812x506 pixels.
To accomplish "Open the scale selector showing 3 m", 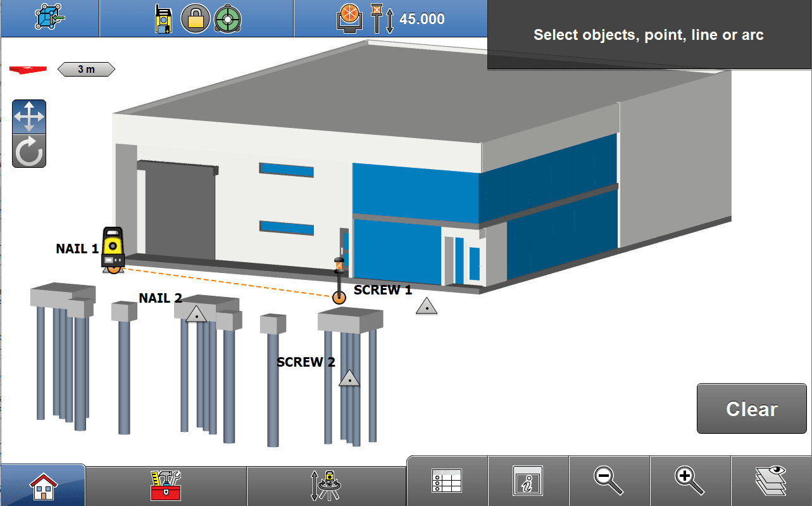I will click(x=86, y=68).
